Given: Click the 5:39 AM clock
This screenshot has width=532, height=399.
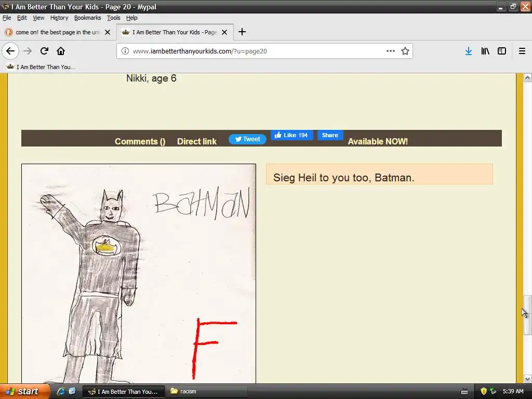Looking at the screenshot, I should (x=513, y=392).
